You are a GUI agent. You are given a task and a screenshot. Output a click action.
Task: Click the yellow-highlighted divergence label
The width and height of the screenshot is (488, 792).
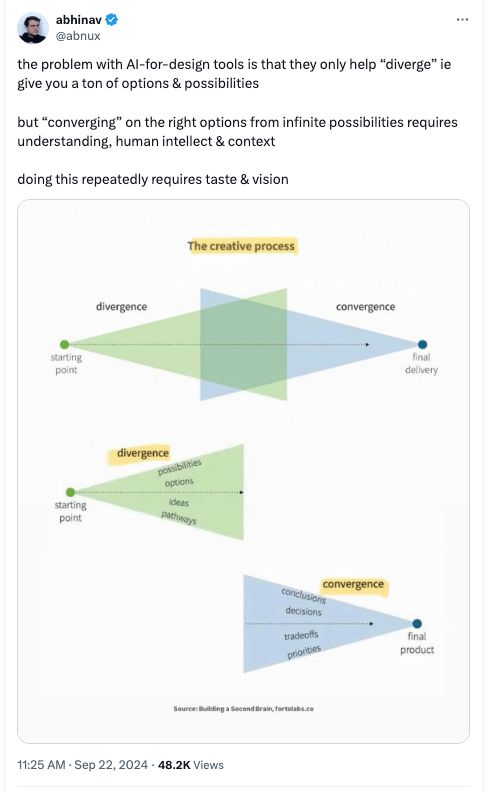(x=142, y=453)
